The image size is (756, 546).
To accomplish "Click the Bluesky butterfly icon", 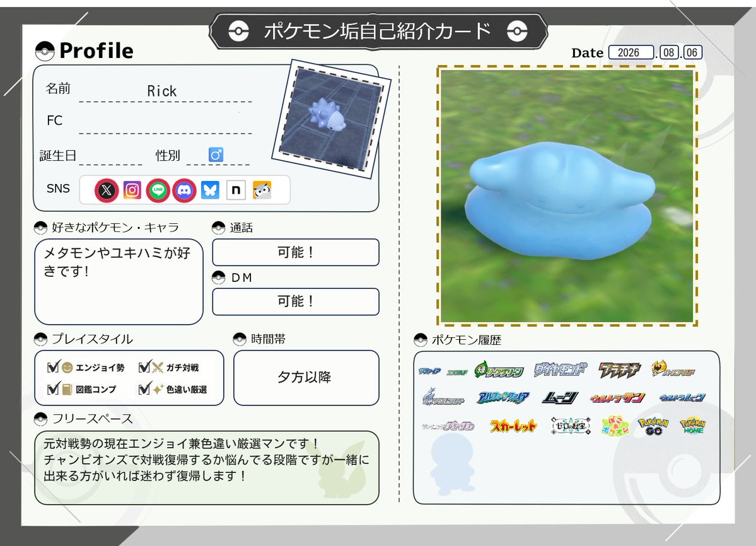I will click(210, 190).
